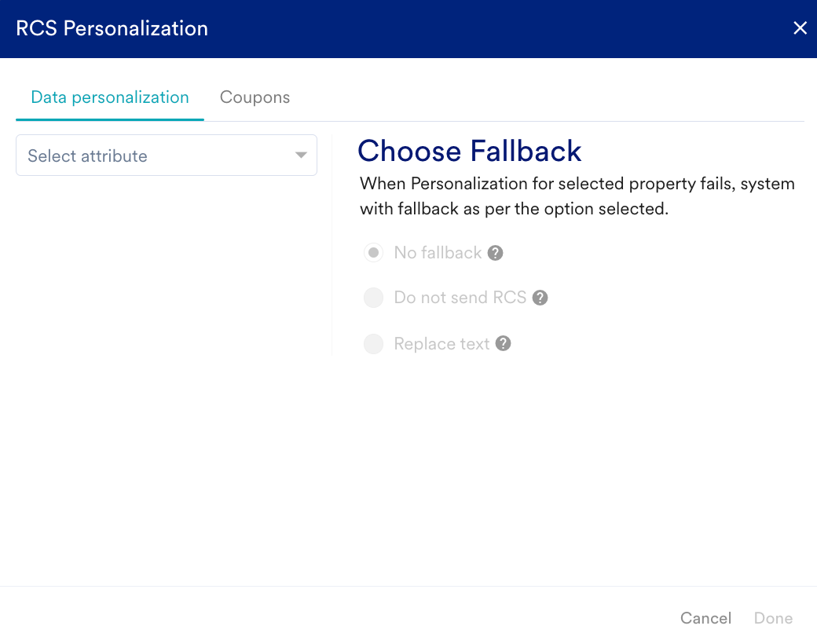Enable the Replace text radio option
This screenshot has height=644, width=817.
tap(374, 344)
